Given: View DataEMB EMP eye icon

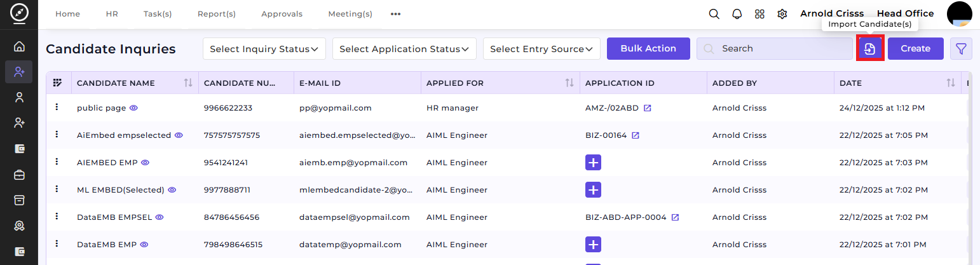Looking at the screenshot, I should coord(144,245).
